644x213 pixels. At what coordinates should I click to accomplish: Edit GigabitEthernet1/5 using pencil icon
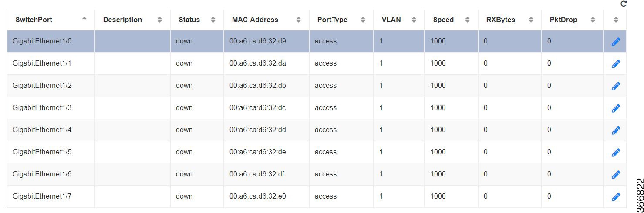click(x=616, y=153)
